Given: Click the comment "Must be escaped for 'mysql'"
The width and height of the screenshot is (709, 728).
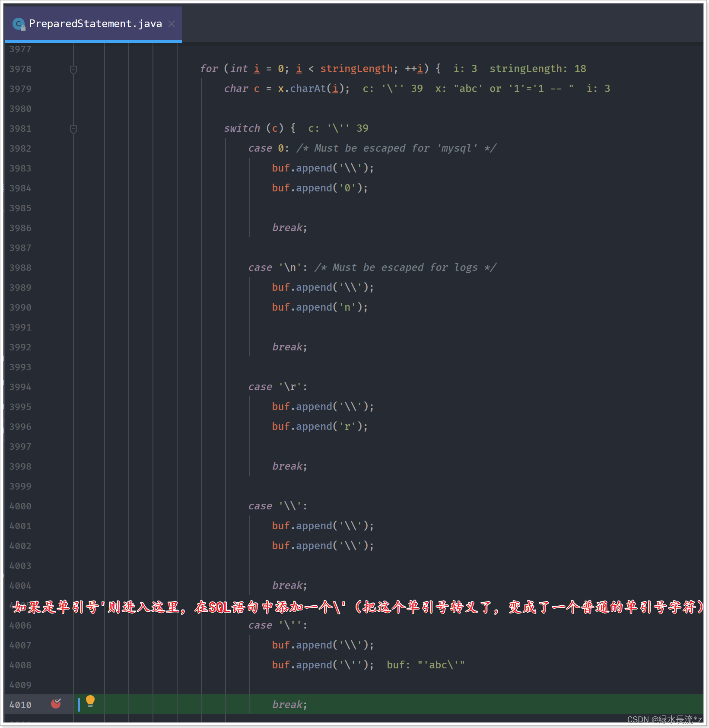Looking at the screenshot, I should click(x=396, y=148).
